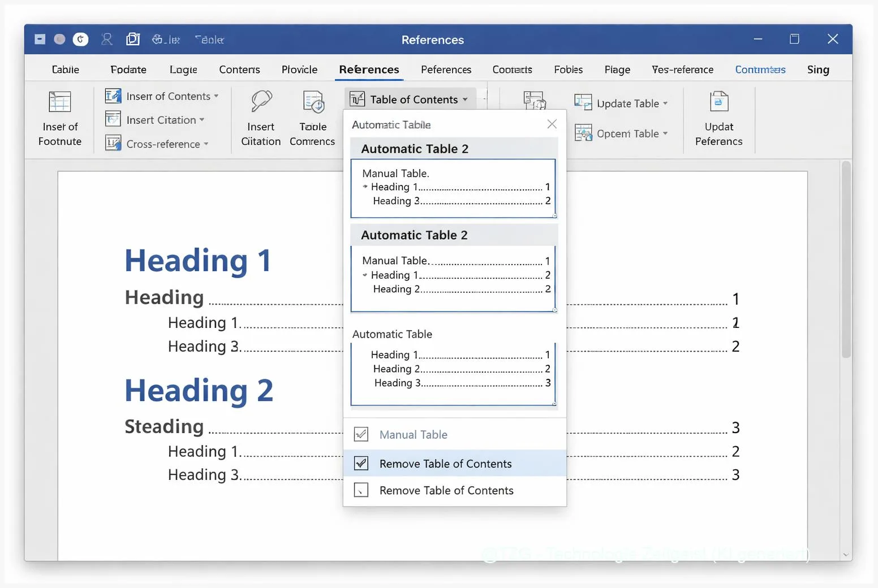Click the Insert Citation speech bubble icon
This screenshot has width=878, height=588.
[261, 102]
